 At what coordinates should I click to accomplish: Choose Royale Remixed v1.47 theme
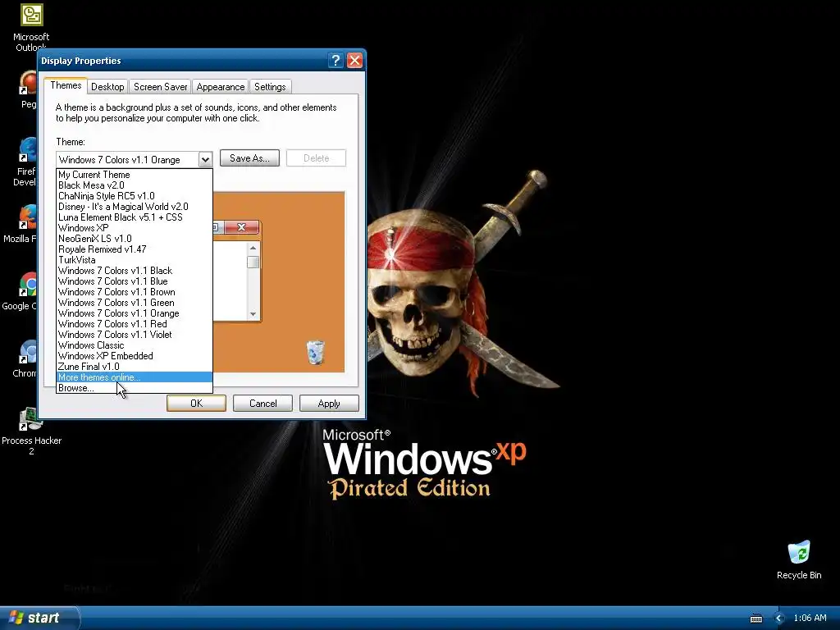click(x=135, y=249)
